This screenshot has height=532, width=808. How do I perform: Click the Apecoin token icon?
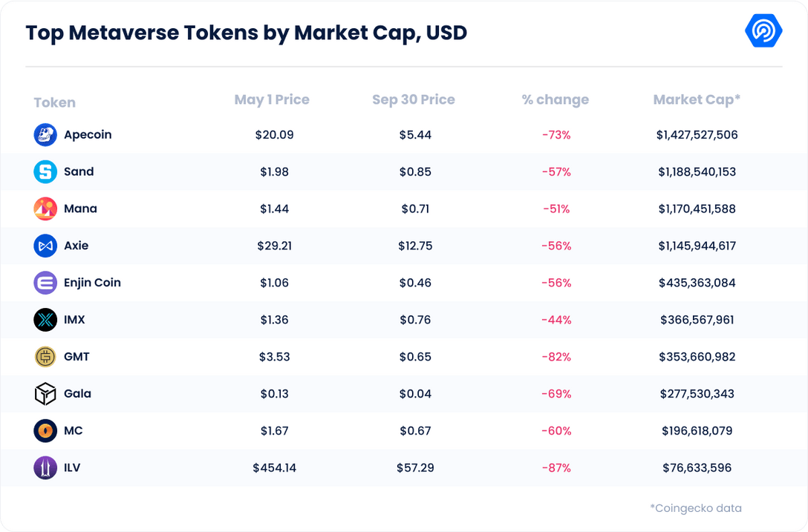click(x=45, y=135)
